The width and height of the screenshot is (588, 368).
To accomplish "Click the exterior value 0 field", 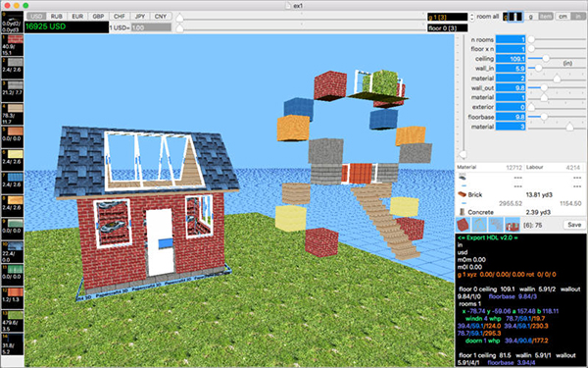I will click(x=511, y=107).
